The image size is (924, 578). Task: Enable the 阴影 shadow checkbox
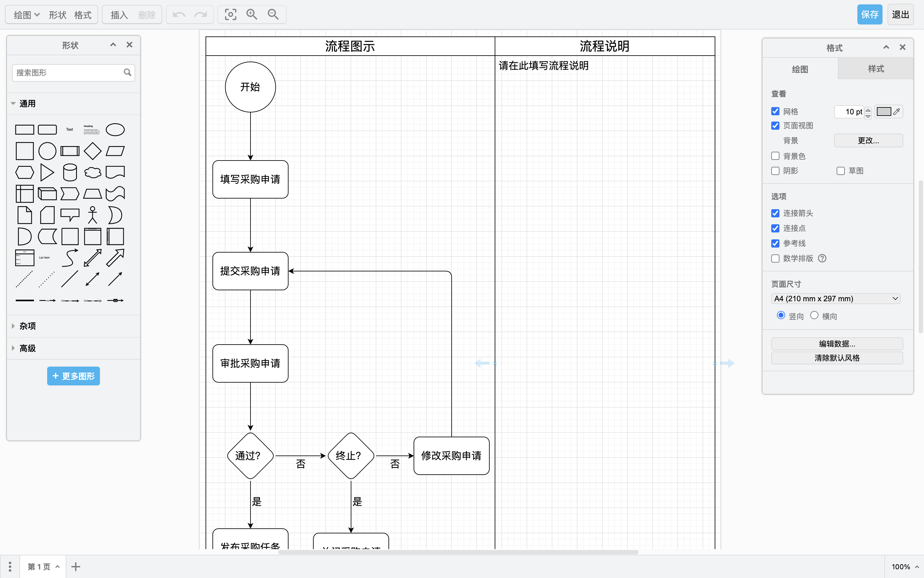pos(775,171)
